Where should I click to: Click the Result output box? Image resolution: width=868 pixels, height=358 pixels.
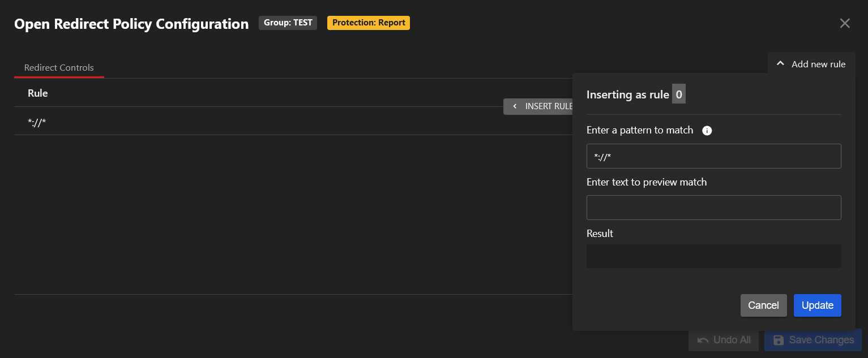[713, 256]
